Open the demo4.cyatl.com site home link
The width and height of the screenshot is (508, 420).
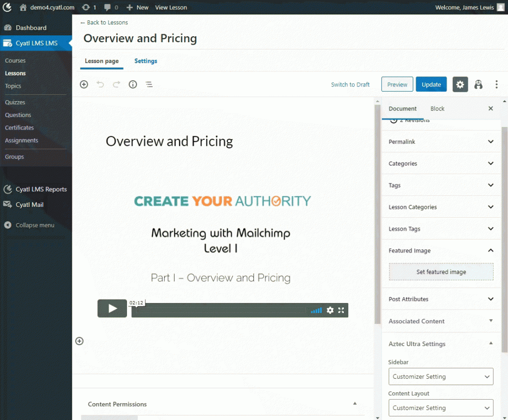coord(47,7)
